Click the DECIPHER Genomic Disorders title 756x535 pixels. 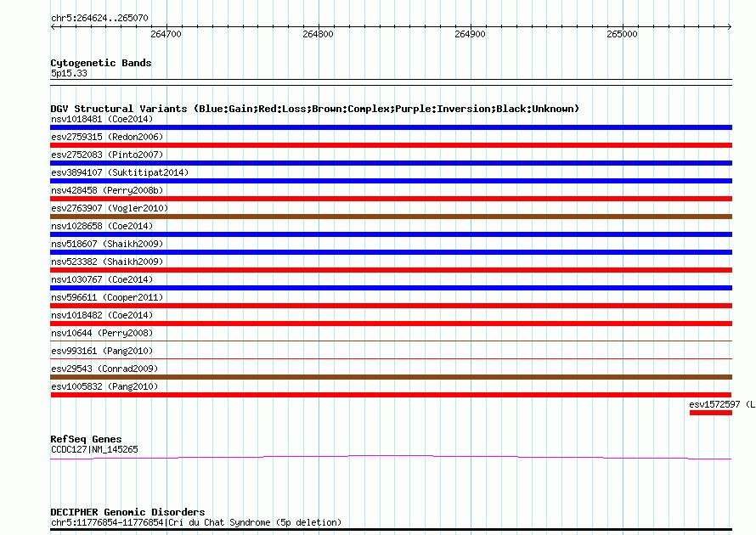click(127, 512)
